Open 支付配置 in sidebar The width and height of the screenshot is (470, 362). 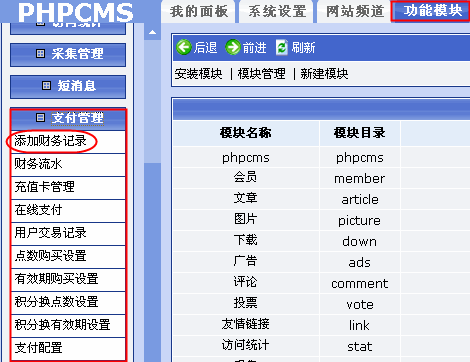tap(68, 349)
